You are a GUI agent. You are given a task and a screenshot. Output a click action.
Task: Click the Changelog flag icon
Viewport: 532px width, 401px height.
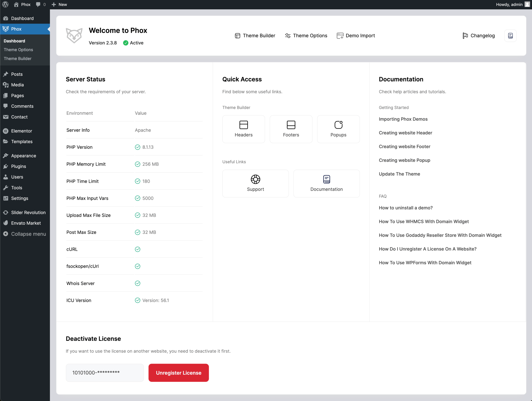point(465,36)
